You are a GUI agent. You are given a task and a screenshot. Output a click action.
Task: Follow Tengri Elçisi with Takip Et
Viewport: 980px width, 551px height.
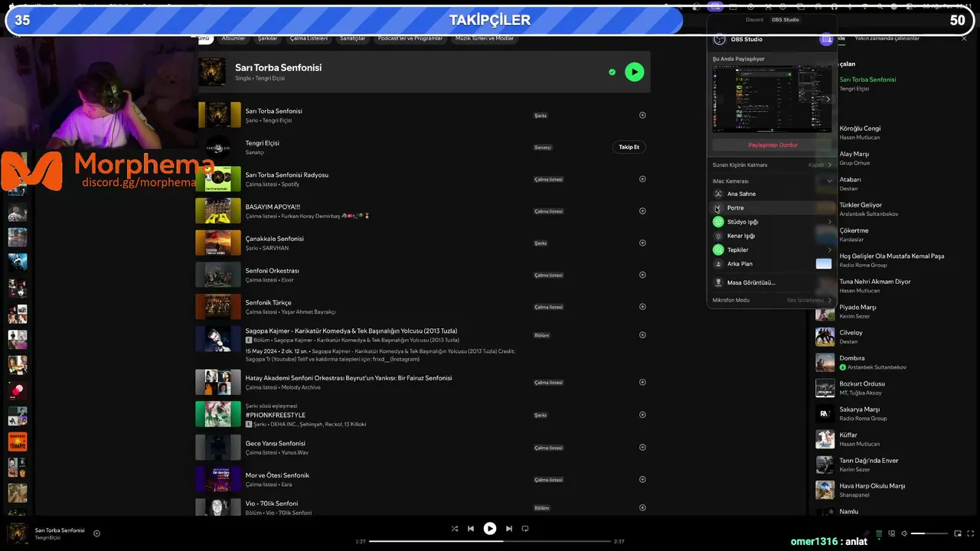coord(629,147)
